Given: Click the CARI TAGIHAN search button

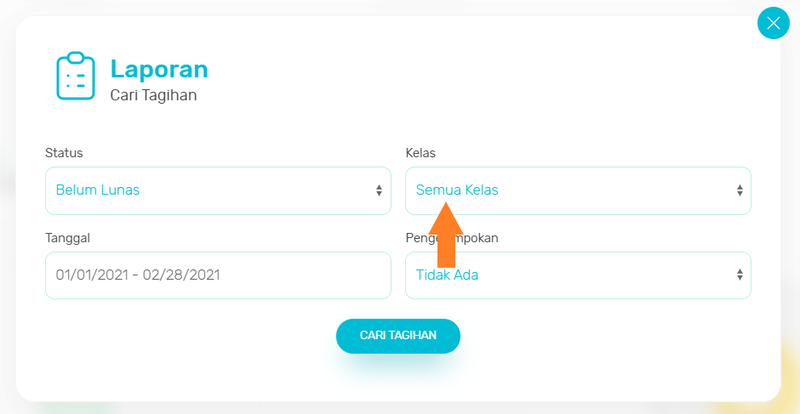Looking at the screenshot, I should tap(398, 336).
